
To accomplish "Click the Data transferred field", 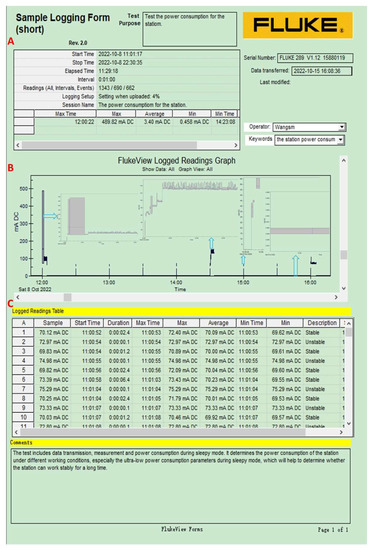I will 321,71.
